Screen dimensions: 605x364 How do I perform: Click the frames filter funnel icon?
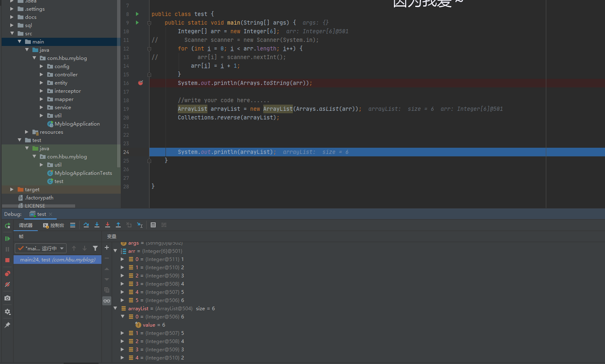click(x=95, y=248)
